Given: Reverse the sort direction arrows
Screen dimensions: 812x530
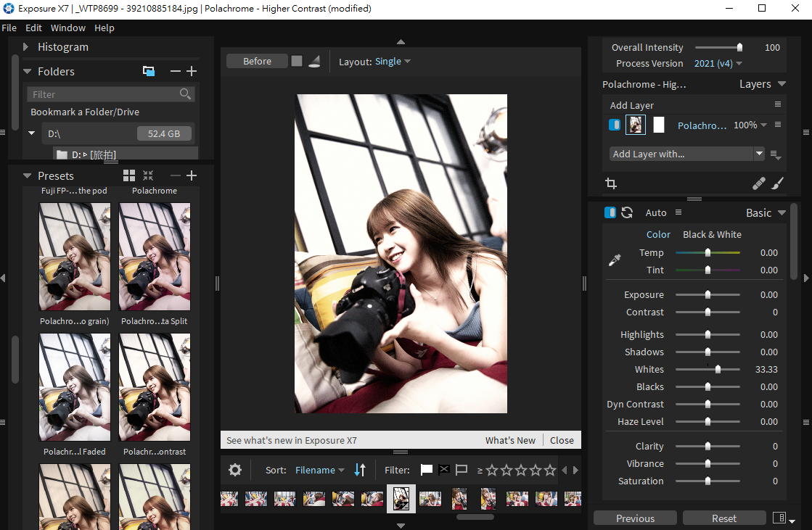Looking at the screenshot, I should click(x=360, y=469).
